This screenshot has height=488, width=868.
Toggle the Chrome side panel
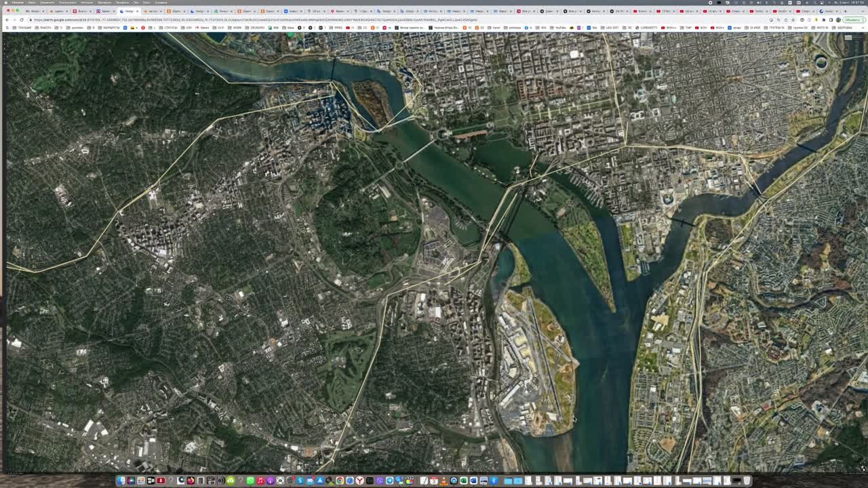831,20
